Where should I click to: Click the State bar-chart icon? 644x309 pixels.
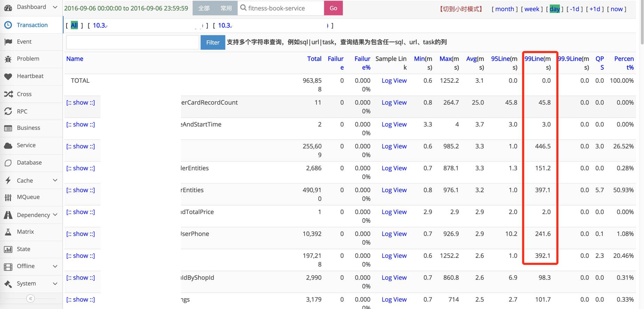coord(8,249)
